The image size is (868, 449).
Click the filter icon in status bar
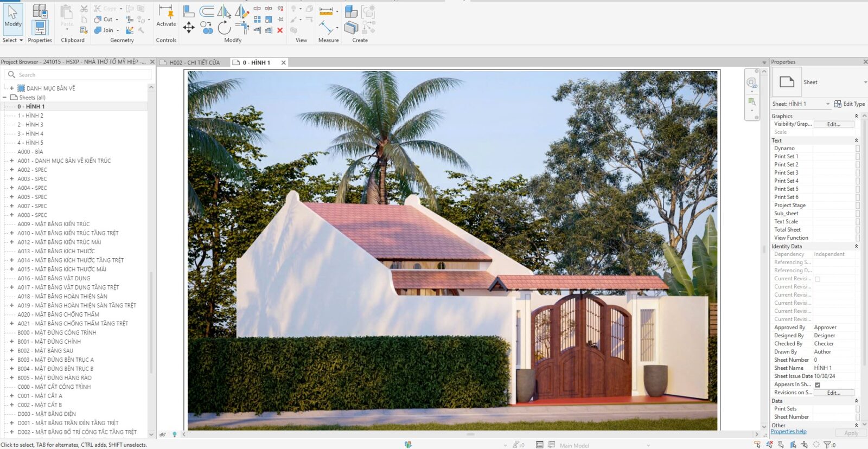click(828, 445)
